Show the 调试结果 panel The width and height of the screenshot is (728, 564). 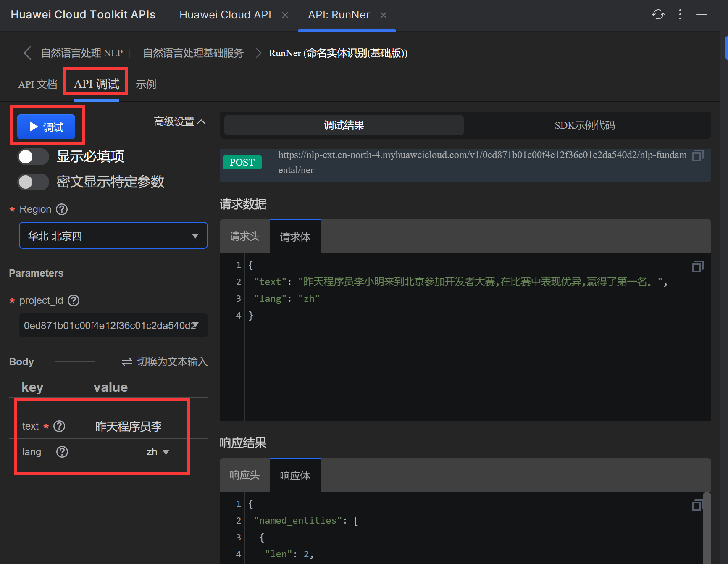344,125
